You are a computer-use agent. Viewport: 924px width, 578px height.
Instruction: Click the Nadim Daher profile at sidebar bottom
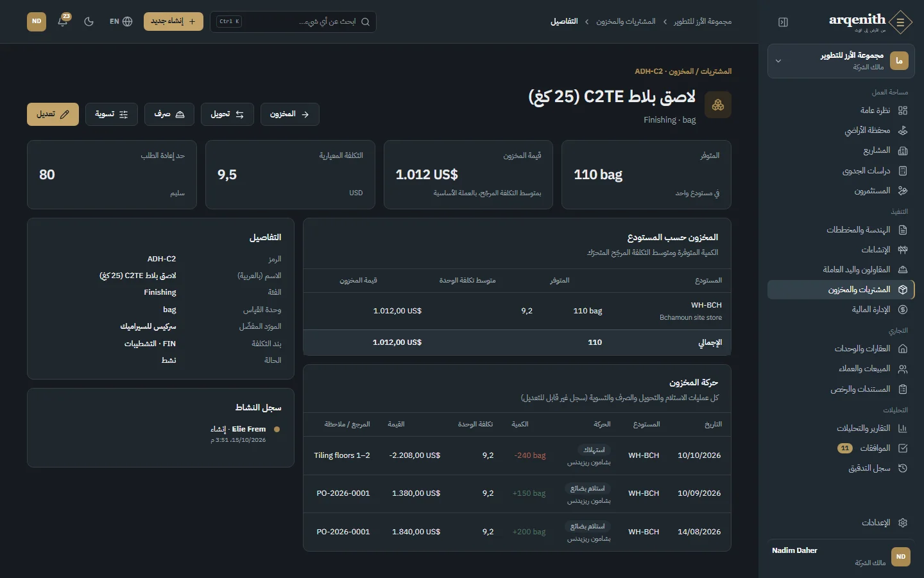[841, 557]
